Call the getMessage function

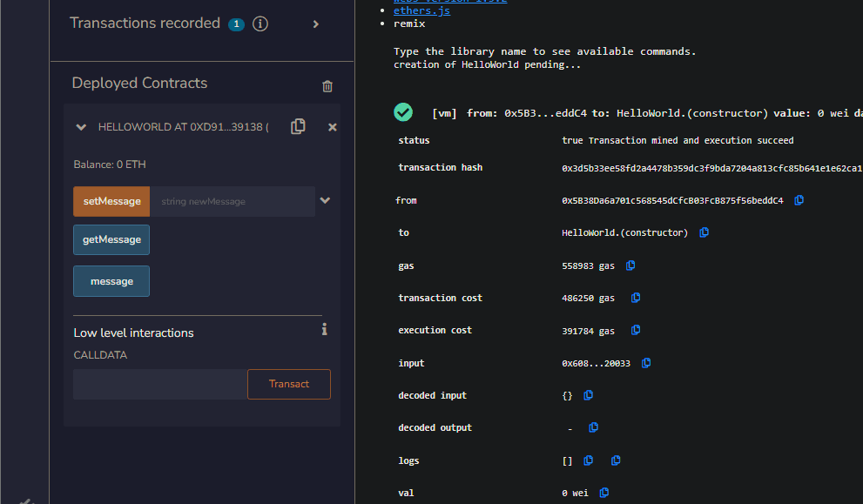(111, 240)
